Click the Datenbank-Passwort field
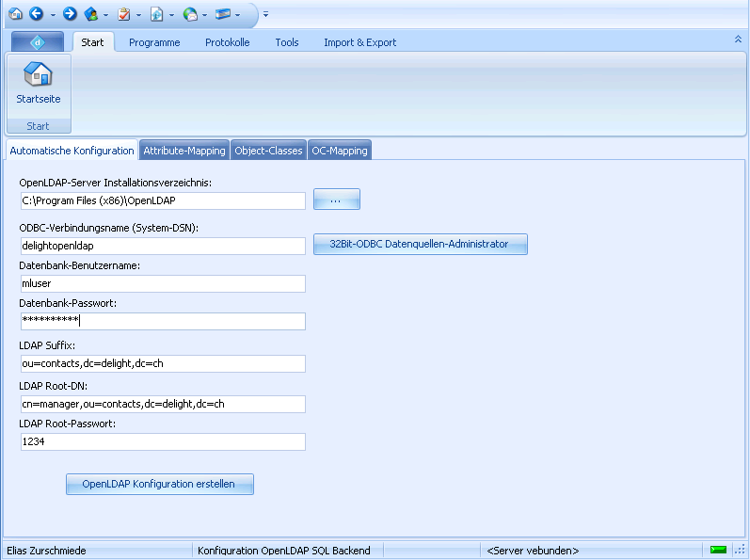 click(163, 321)
